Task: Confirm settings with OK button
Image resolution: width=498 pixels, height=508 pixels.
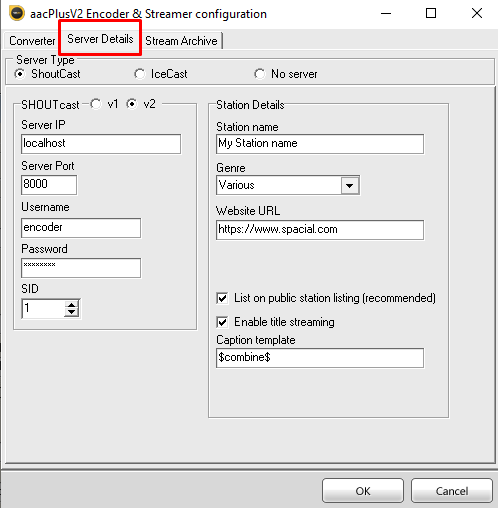Action: [363, 491]
